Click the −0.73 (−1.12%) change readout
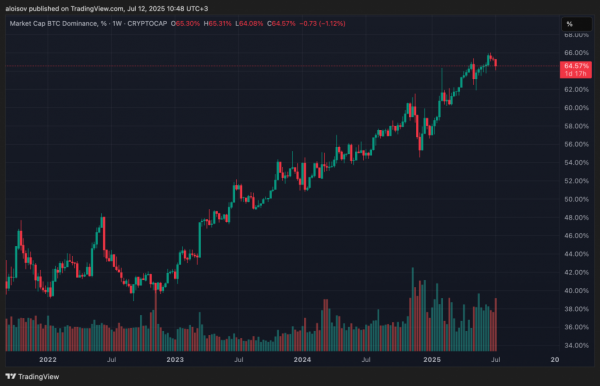600x386 pixels. (322, 24)
